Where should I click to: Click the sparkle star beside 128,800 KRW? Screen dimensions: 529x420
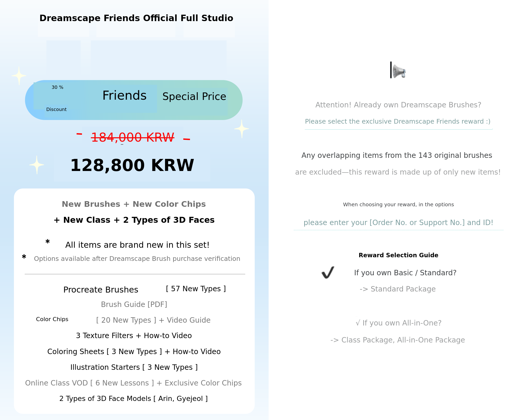(x=37, y=165)
